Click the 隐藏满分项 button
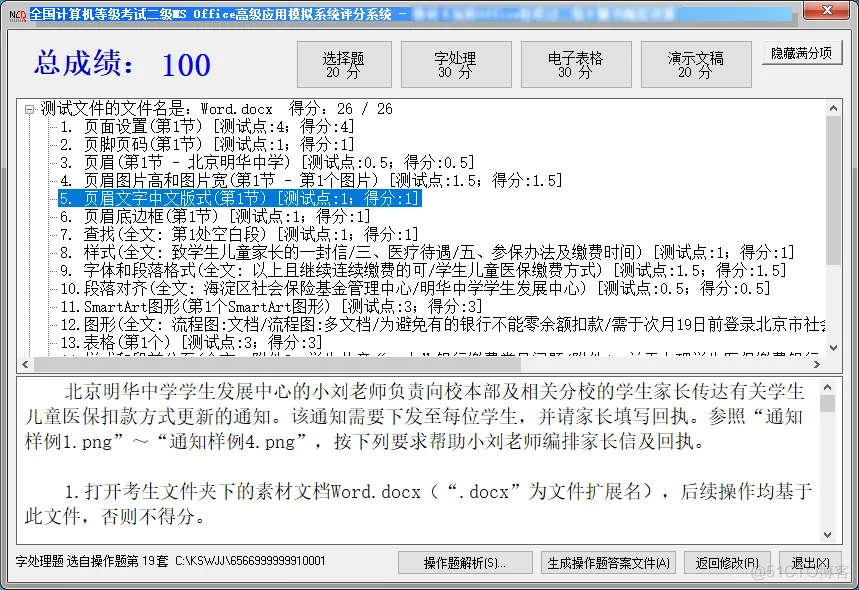 [x=801, y=53]
